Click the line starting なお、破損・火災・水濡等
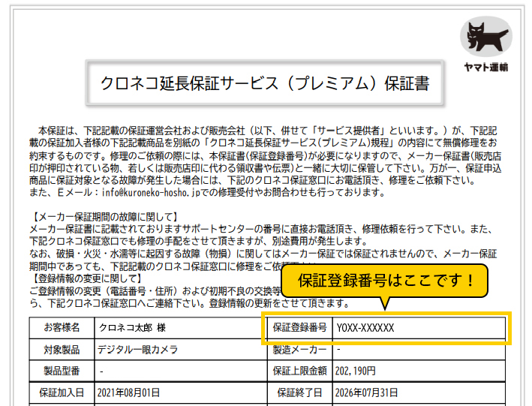The width and height of the screenshot is (532, 406). 263,254
